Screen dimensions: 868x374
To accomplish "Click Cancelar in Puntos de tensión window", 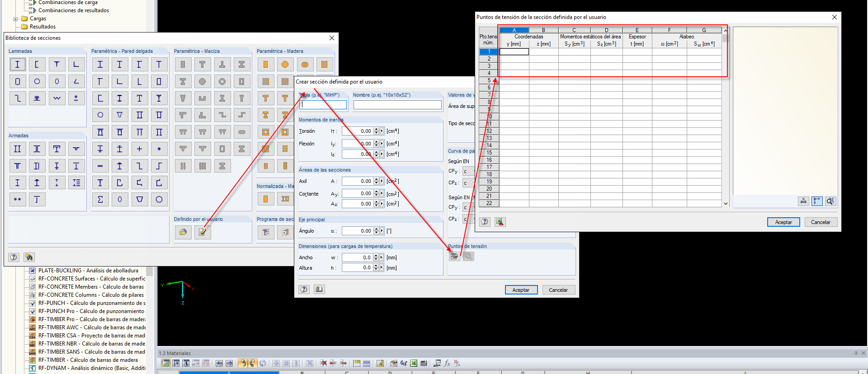I will pos(821,222).
